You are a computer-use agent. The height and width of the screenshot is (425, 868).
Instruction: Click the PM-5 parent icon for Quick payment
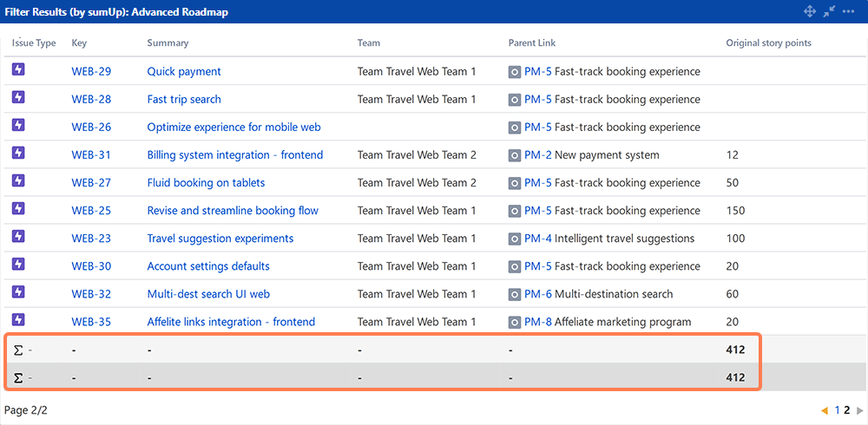click(515, 72)
